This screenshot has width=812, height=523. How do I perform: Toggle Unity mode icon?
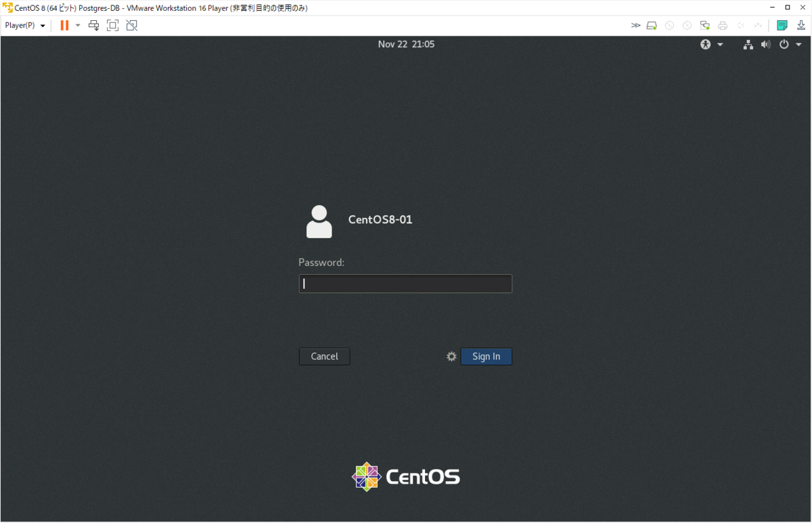[x=132, y=25]
